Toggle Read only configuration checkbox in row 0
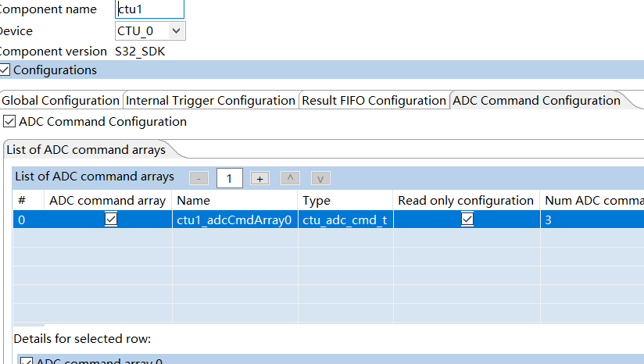Image resolution: width=644 pixels, height=364 pixels. (x=467, y=220)
